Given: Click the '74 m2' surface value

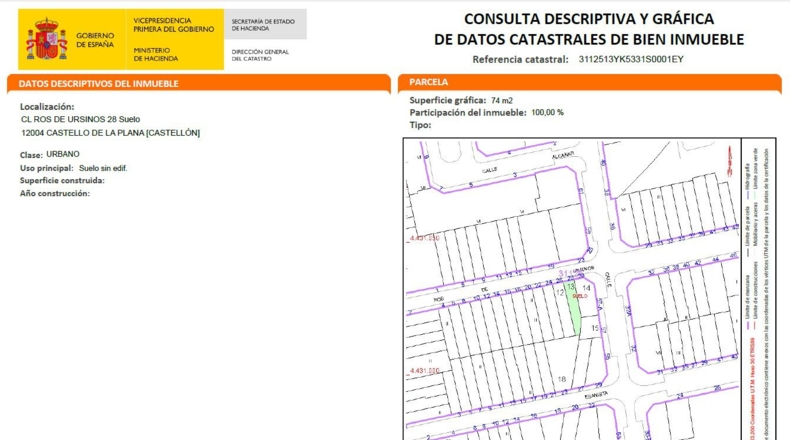Looking at the screenshot, I should pyautogui.click(x=502, y=101).
